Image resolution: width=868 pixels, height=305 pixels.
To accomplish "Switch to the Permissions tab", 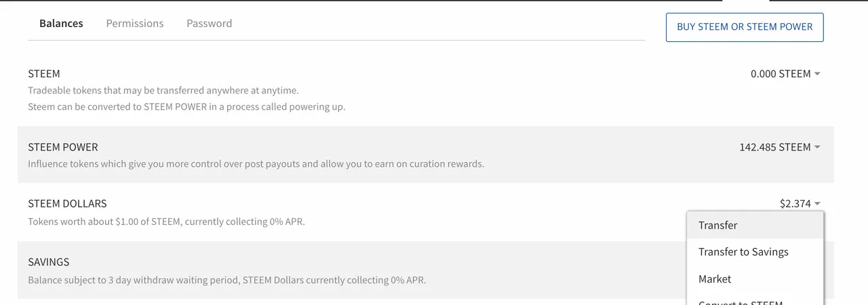I will [135, 23].
